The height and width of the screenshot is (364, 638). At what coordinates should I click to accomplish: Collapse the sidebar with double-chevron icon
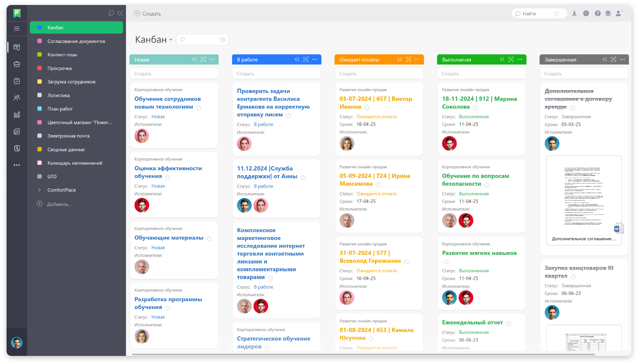tap(120, 13)
